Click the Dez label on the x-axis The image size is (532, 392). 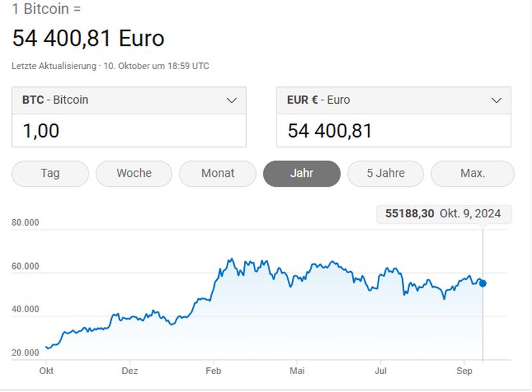pyautogui.click(x=130, y=371)
